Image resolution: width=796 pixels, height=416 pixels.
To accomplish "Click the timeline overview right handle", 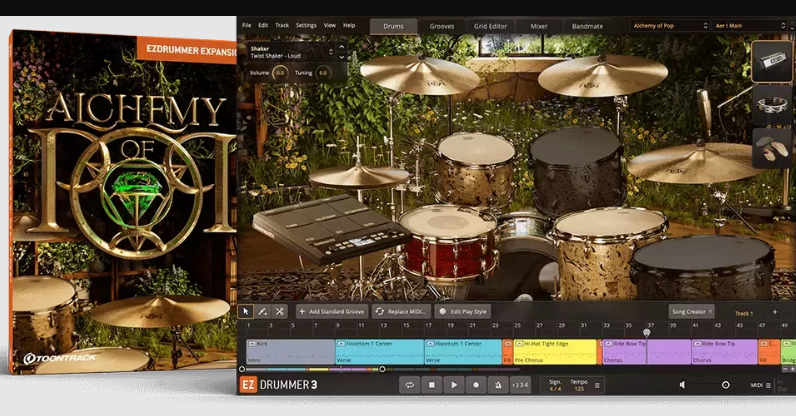I will [382, 369].
